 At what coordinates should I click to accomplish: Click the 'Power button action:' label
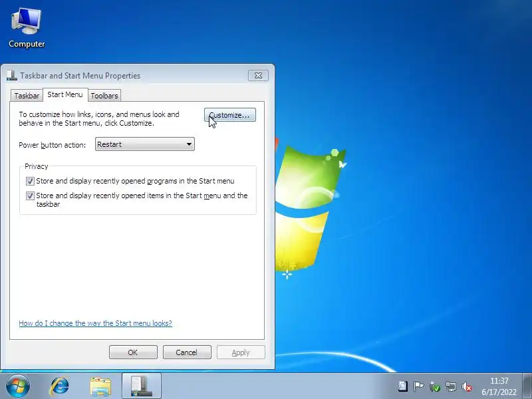point(53,145)
